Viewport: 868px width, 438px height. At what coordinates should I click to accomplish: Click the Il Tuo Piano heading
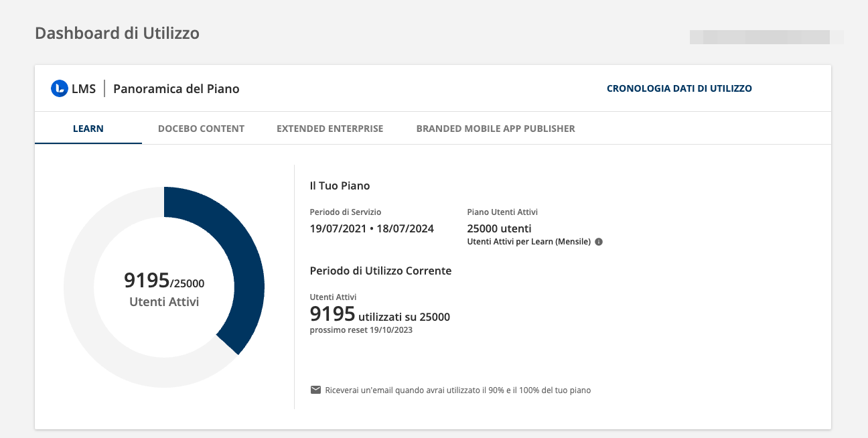point(340,186)
